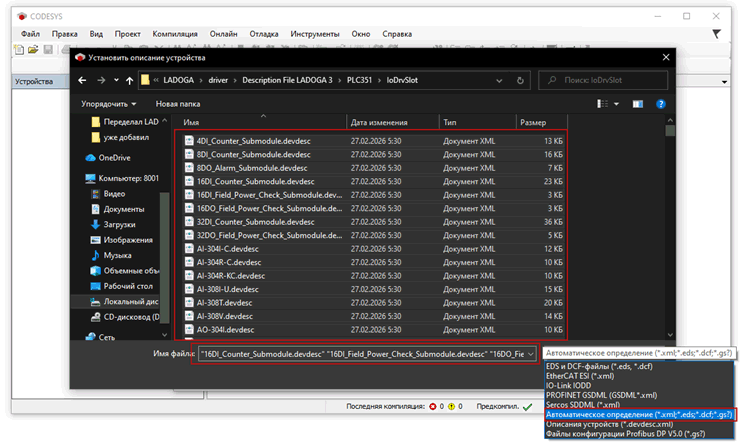
Task: Refresh the IoDrvSlot folder listing
Action: (x=520, y=81)
